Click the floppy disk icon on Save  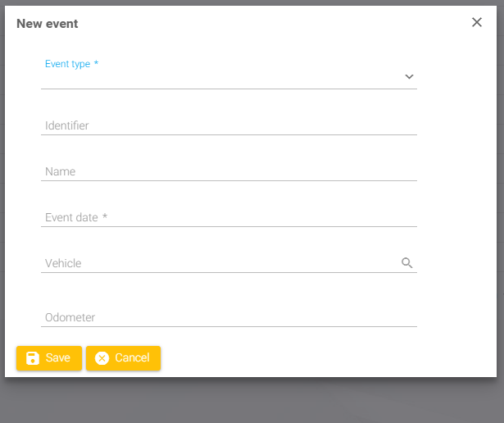(33, 358)
